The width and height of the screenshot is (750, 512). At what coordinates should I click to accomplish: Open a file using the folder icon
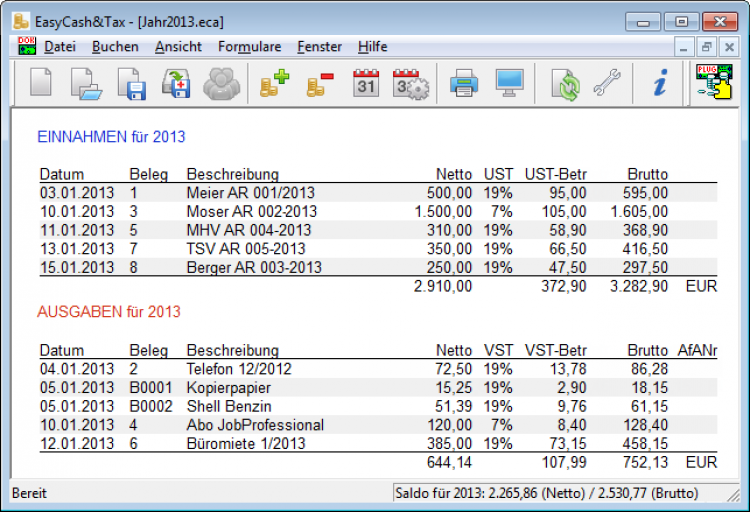[86, 84]
